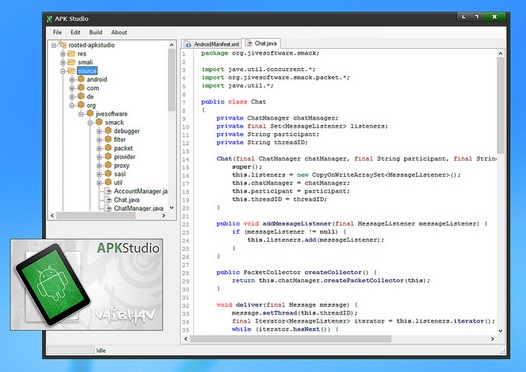Click the APKStudio splash logo image

point(87,284)
